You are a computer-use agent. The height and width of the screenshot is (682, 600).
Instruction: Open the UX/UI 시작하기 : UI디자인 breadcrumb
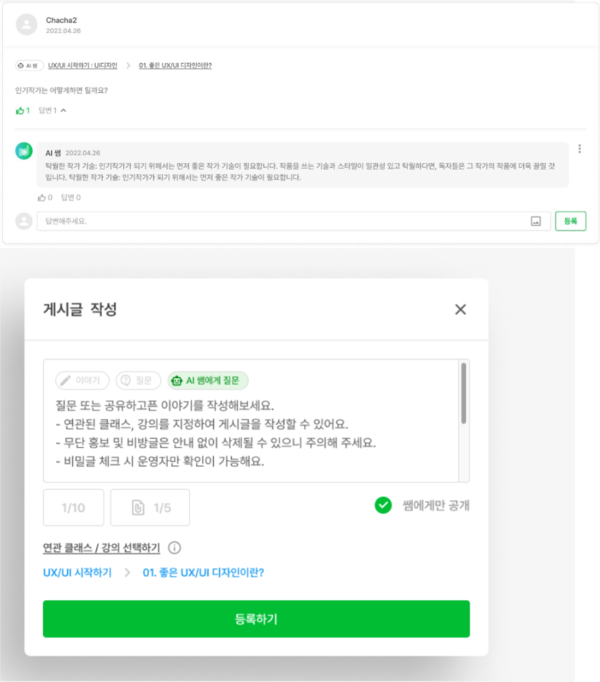[x=82, y=65]
